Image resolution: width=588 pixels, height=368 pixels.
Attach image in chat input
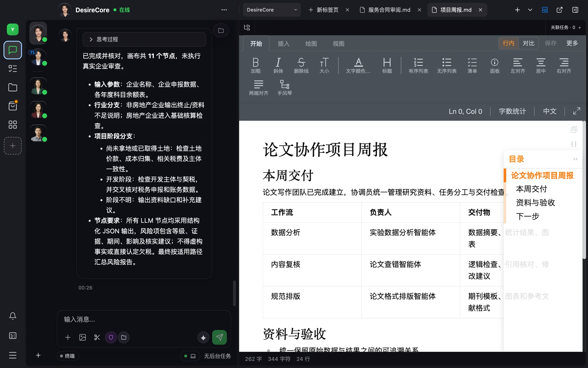pos(82,337)
